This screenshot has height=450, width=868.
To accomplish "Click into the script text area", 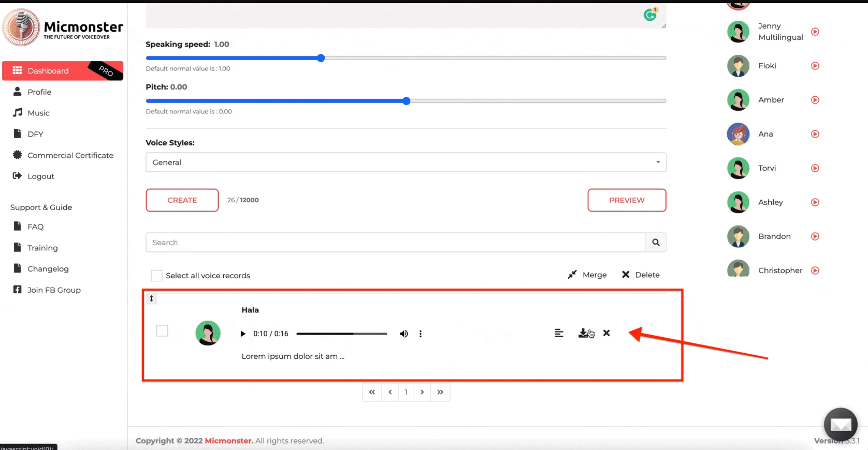I will coord(406,15).
